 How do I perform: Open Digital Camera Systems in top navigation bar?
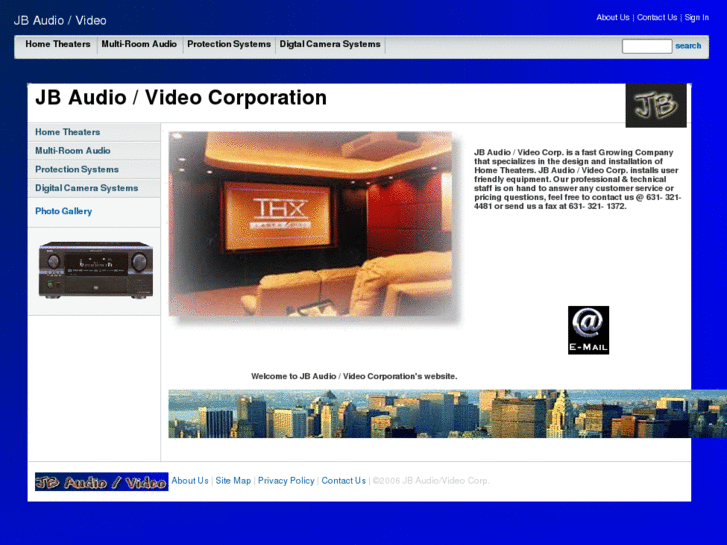(330, 44)
